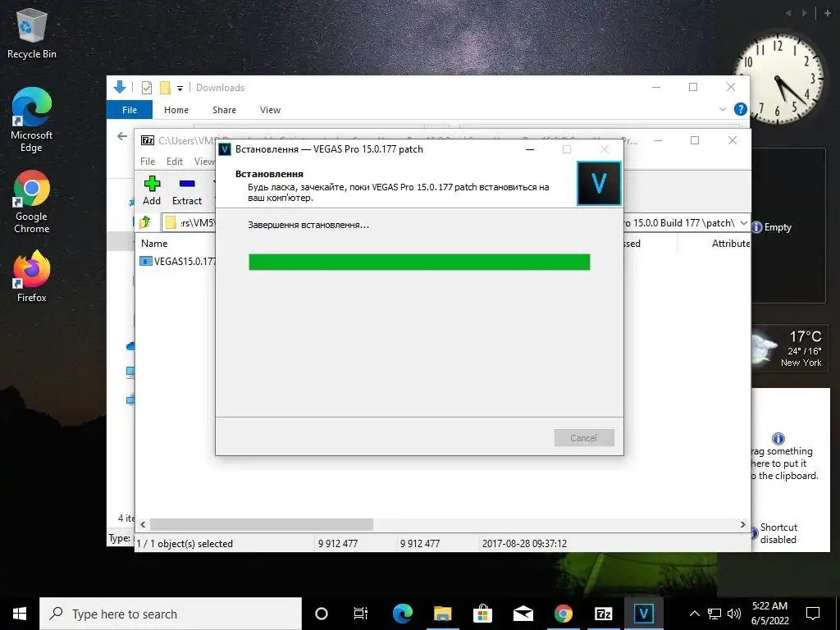This screenshot has width=840, height=630.
Task: Click the gadget sidebar plus button
Action: 827,13
